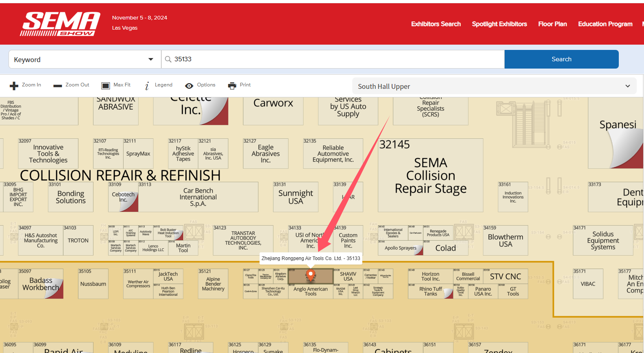This screenshot has height=353, width=644.
Task: Click Zhejiang Rongpeng Air Tools tooltip label
Action: [x=311, y=258]
